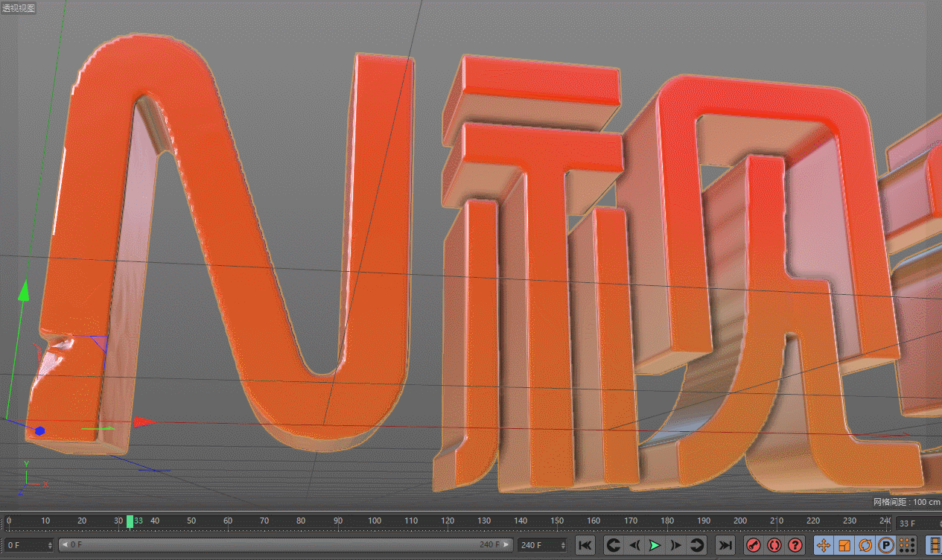942x560 pixels.
Task: Click frame 150 on the timeline ruler
Action: click(x=557, y=521)
